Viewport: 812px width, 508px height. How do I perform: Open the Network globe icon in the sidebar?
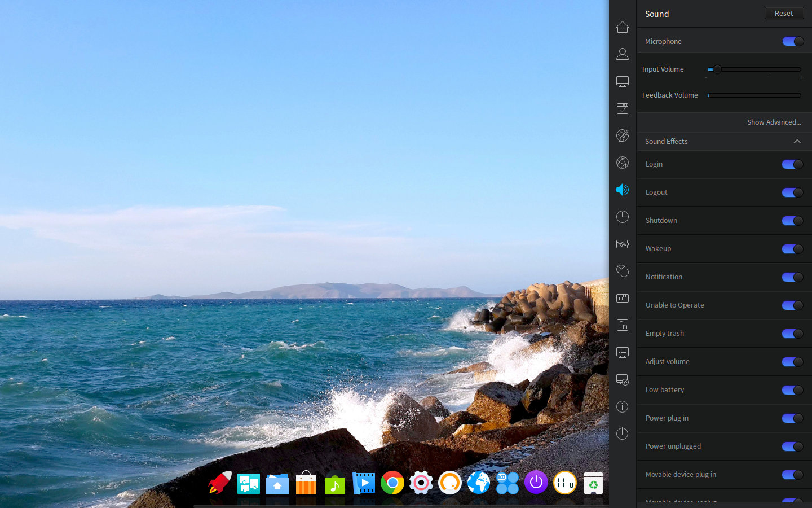[623, 163]
